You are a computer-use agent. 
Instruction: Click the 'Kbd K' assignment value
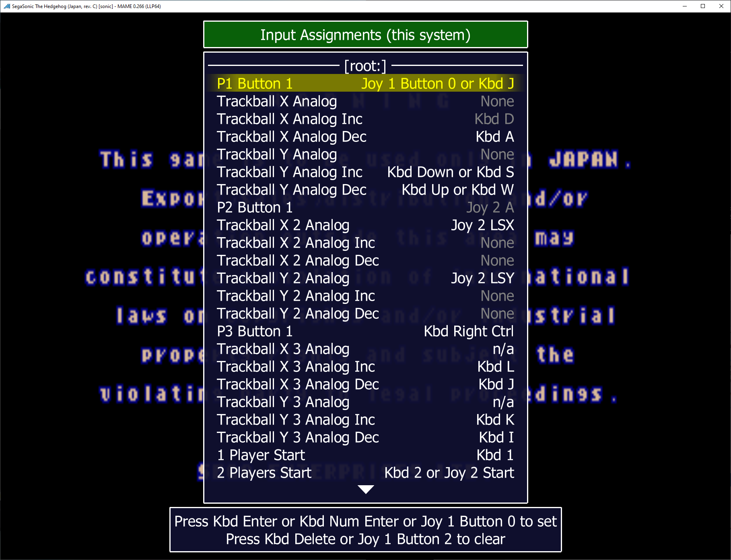tap(495, 419)
